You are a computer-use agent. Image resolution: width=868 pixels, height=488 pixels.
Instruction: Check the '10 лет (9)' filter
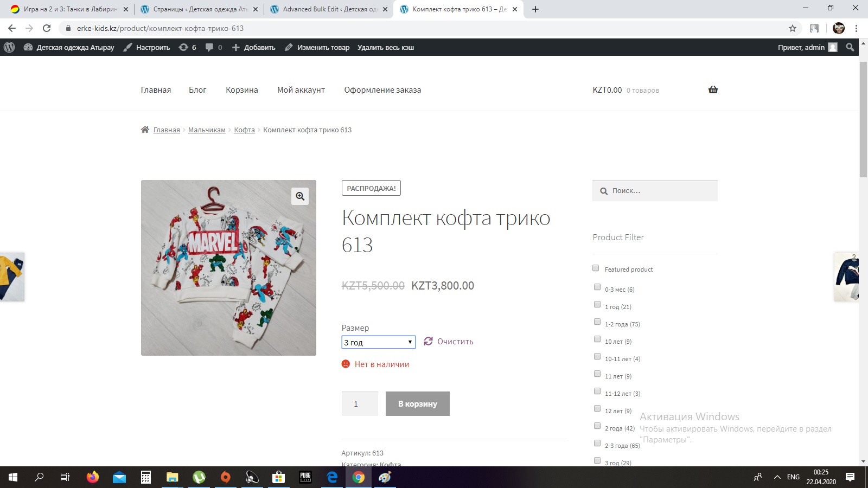point(597,339)
